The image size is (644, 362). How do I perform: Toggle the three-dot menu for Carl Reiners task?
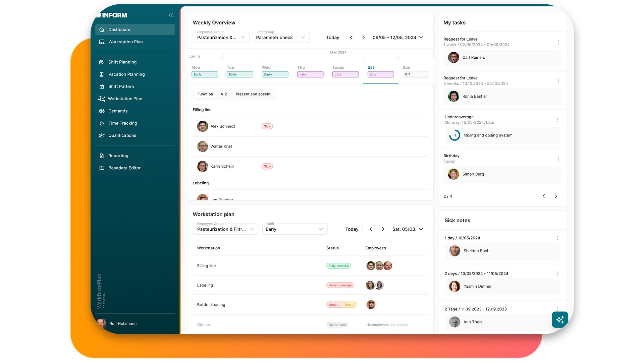coord(558,42)
